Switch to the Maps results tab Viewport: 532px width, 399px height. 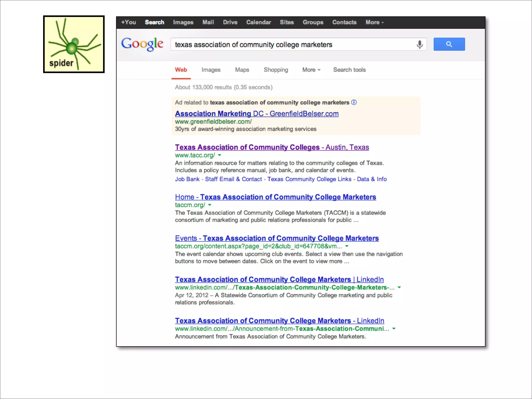242,70
